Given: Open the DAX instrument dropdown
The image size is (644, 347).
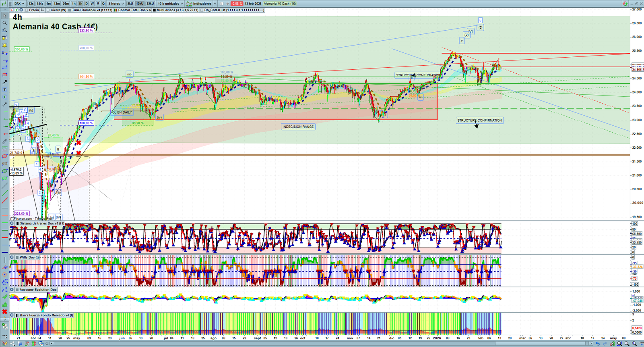Looking at the screenshot, I should pyautogui.click(x=19, y=4).
